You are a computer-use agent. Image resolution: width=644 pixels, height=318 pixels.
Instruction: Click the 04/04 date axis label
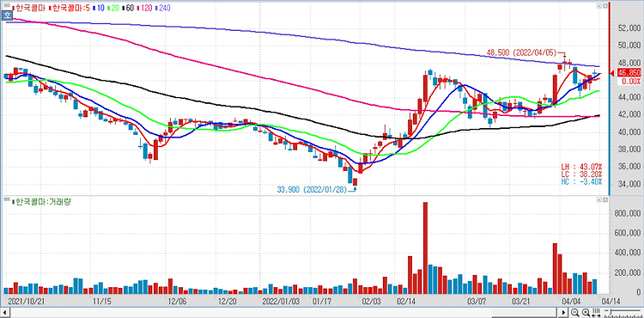(572, 301)
